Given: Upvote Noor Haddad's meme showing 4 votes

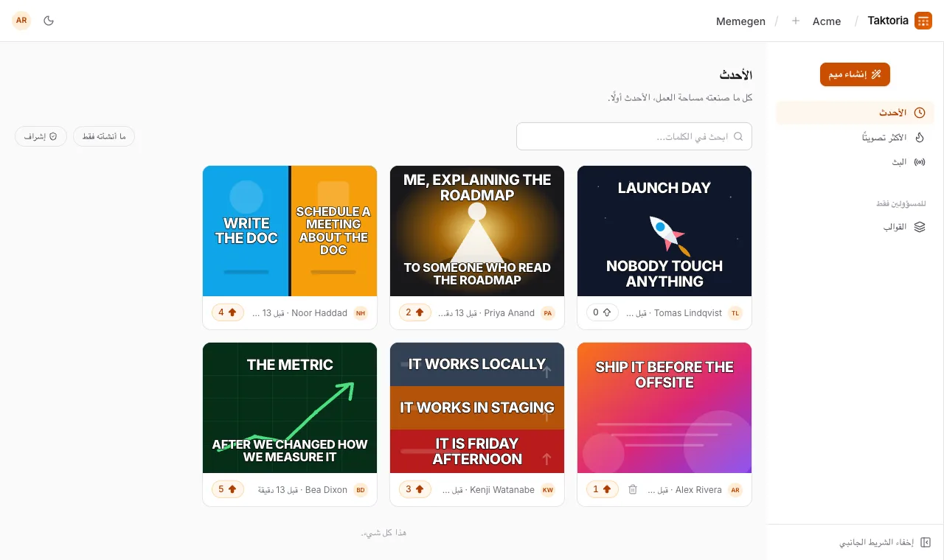Looking at the screenshot, I should click(227, 312).
